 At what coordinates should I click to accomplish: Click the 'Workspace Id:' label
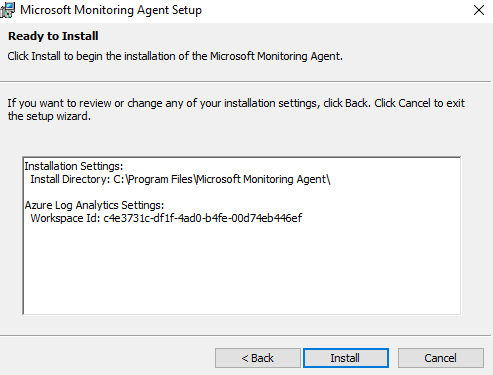pyautogui.click(x=65, y=218)
